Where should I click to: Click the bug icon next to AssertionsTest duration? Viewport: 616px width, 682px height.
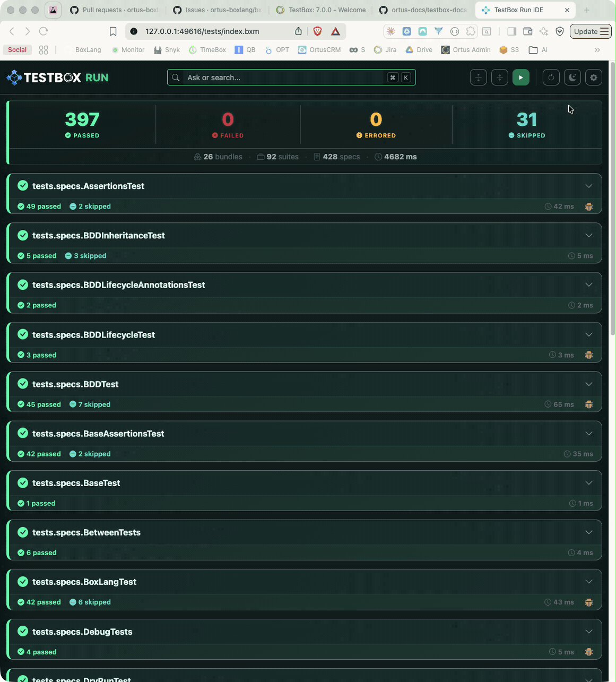(589, 206)
